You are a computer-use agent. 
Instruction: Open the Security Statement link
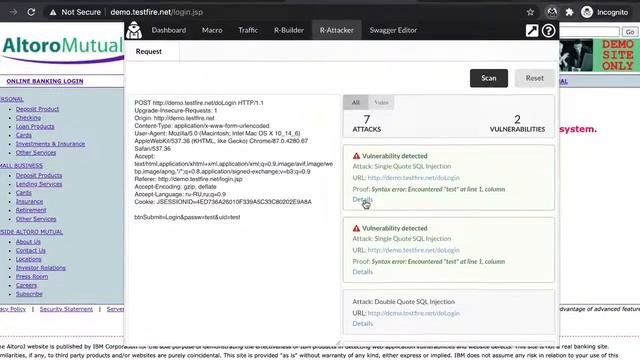(x=66, y=309)
